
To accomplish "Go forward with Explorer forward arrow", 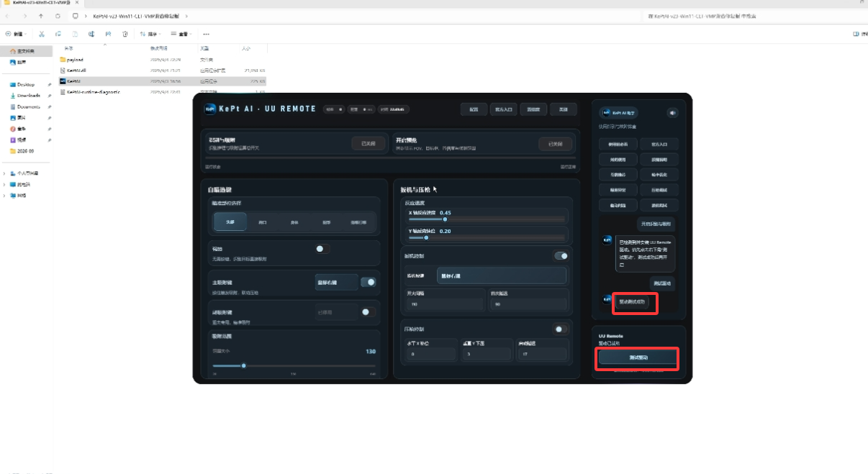I will (25, 15).
